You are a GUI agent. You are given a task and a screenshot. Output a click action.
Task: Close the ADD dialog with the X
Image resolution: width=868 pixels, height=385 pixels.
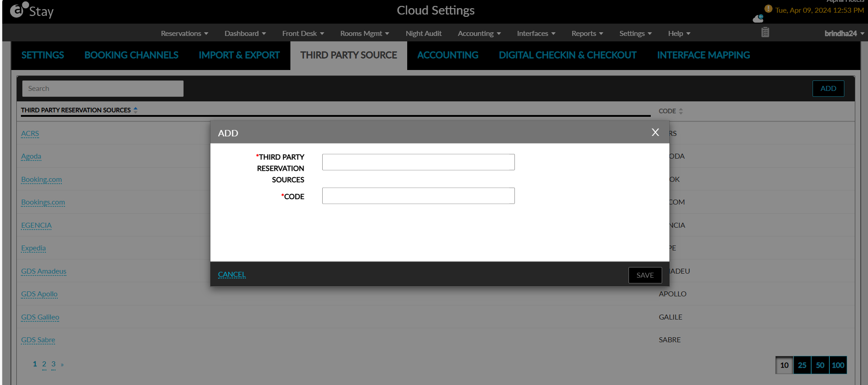[655, 132]
